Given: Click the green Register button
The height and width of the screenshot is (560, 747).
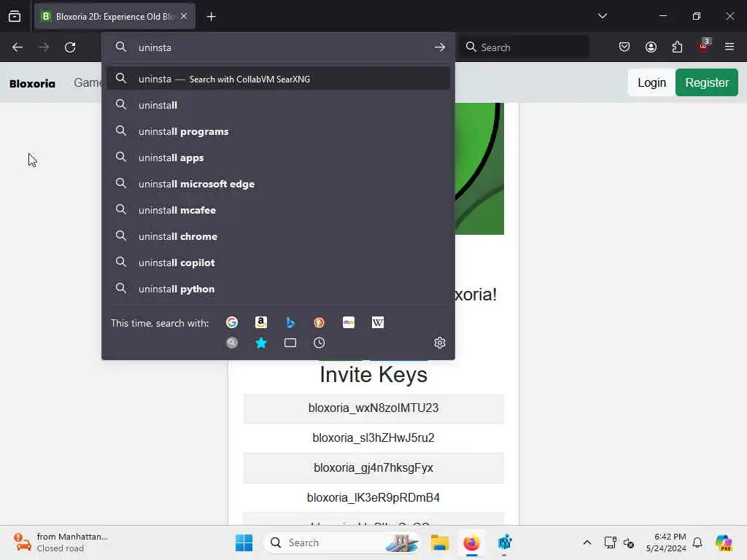Looking at the screenshot, I should pyautogui.click(x=706, y=82).
